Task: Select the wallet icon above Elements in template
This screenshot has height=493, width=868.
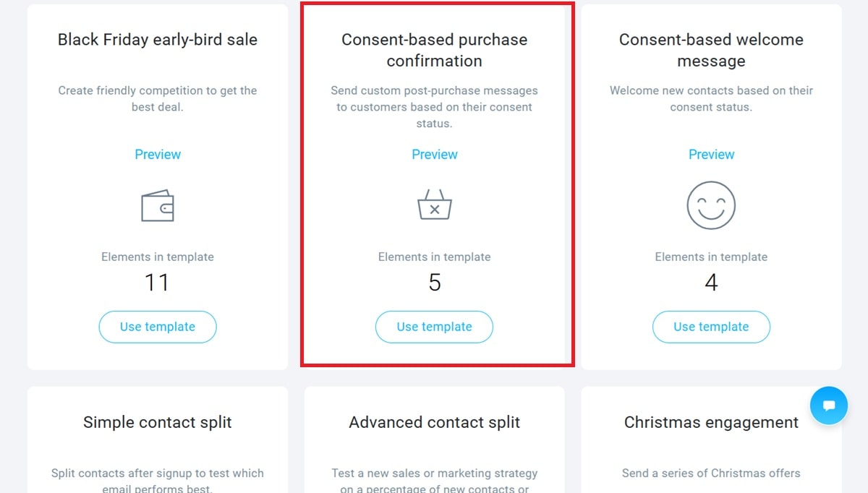Action: tap(157, 205)
